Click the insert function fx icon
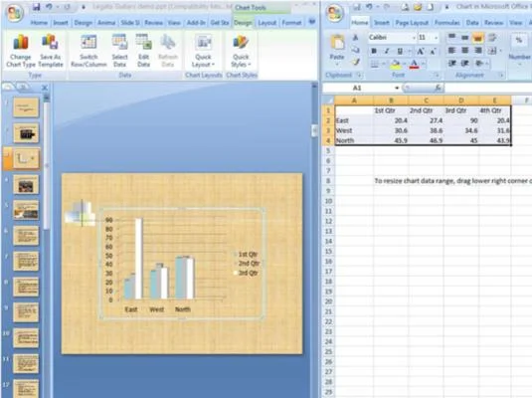The height and width of the screenshot is (398, 532). [x=438, y=88]
